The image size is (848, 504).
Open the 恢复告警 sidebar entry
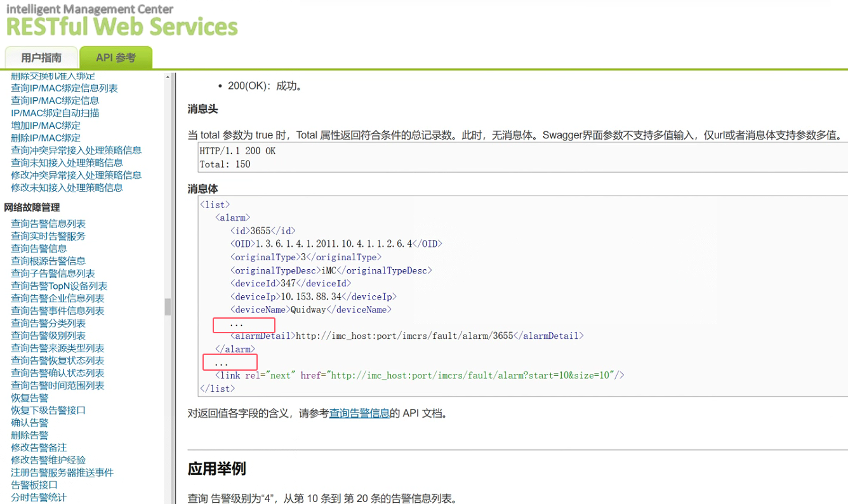[x=30, y=398]
